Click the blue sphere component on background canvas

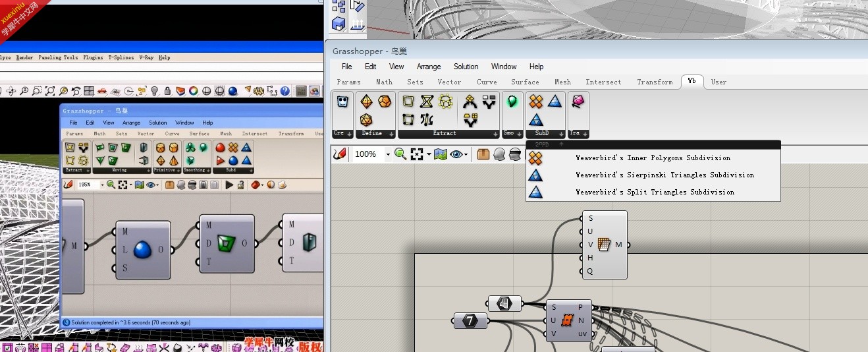pyautogui.click(x=143, y=250)
